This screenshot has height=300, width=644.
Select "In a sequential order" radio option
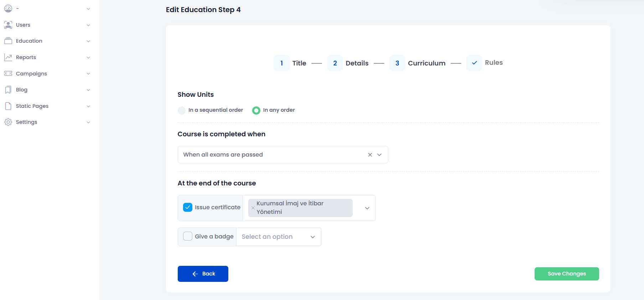[x=182, y=110]
